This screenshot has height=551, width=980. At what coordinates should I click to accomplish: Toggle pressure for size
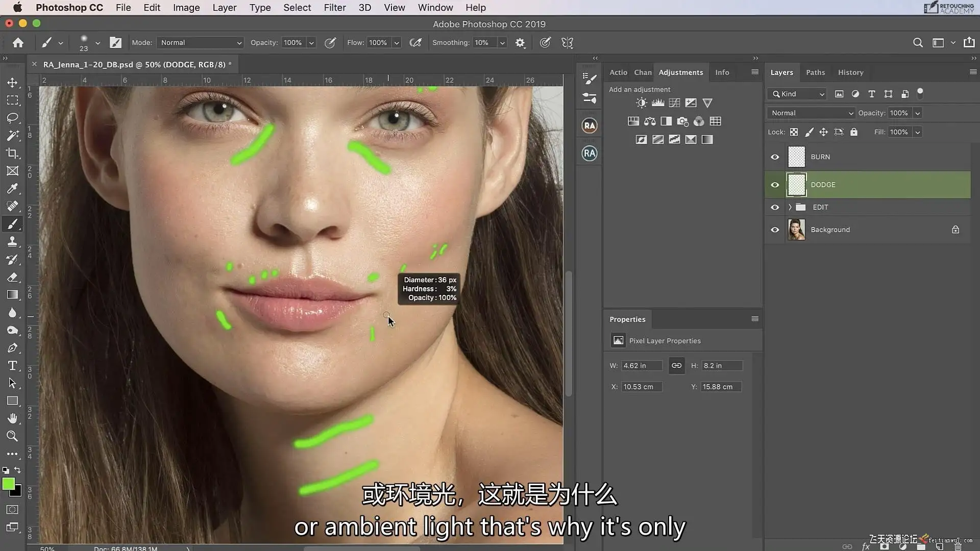545,43
